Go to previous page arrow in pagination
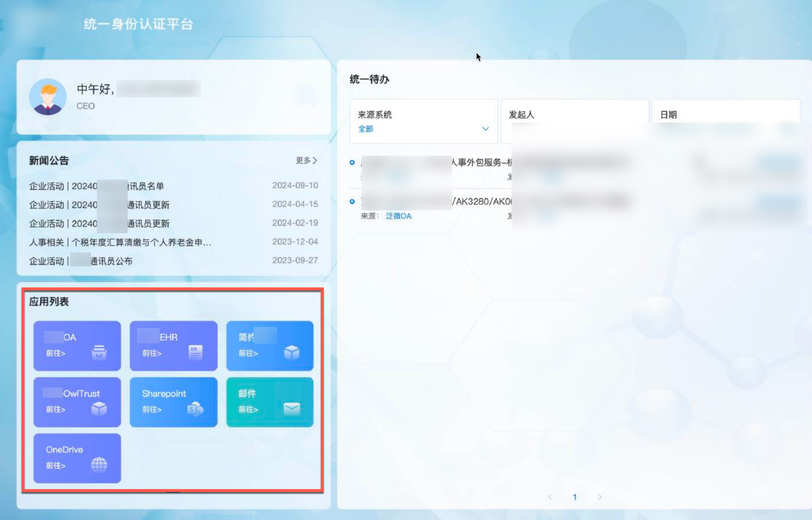The image size is (812, 520). pyautogui.click(x=550, y=497)
